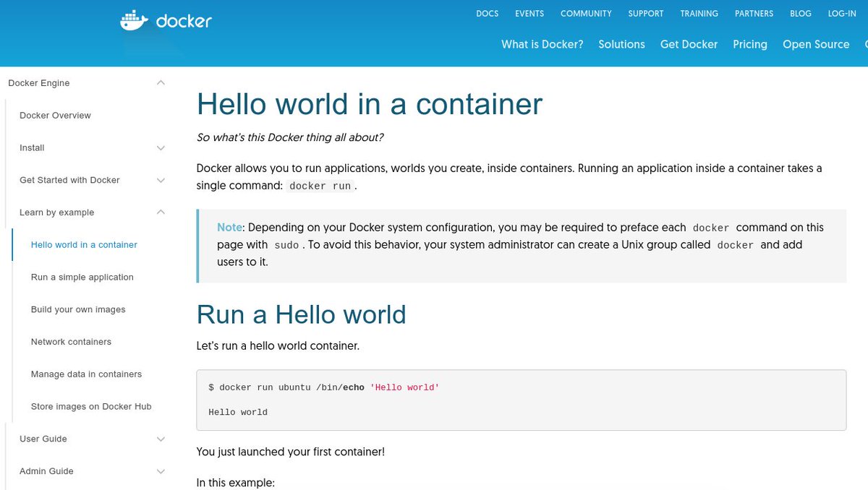Open Build your own images page
The image size is (868, 490).
tap(78, 309)
